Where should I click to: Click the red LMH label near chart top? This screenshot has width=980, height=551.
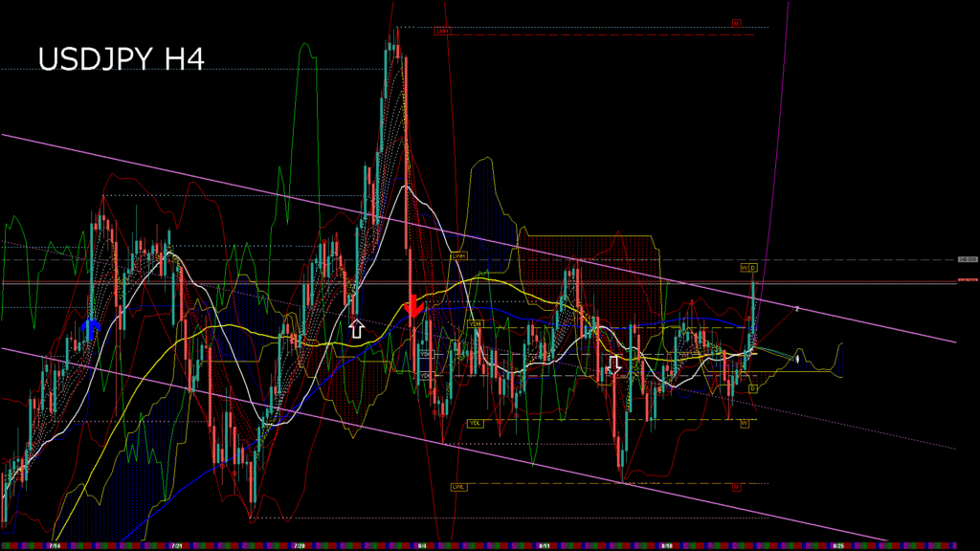[442, 32]
